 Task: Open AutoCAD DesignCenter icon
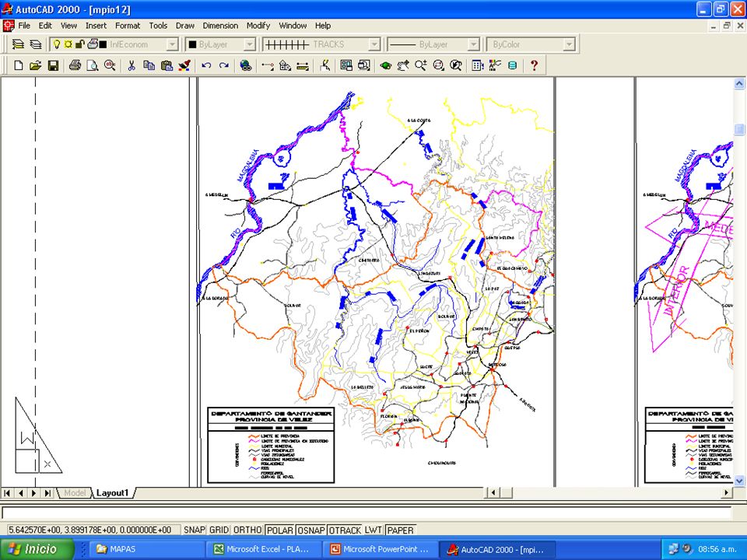pyautogui.click(x=477, y=65)
